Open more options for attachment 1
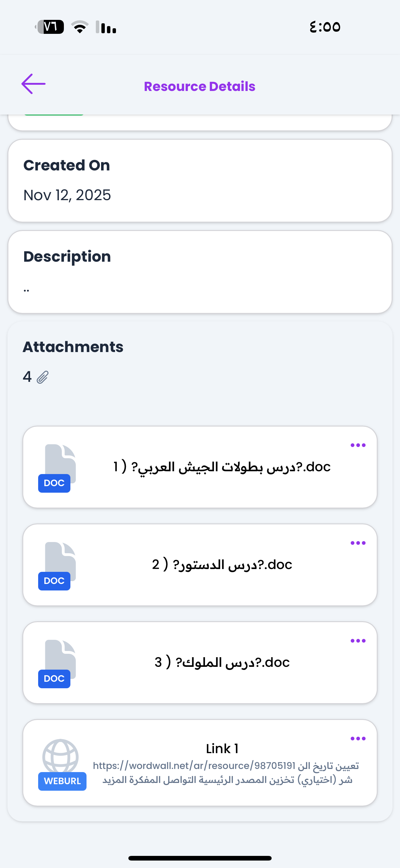The height and width of the screenshot is (868, 400). (358, 445)
